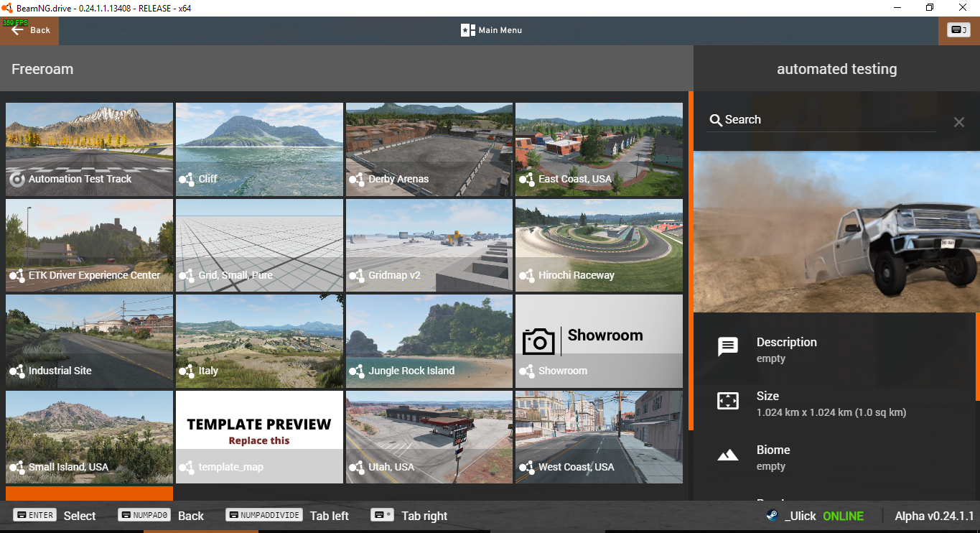Click the target icon on Automation Test Track
Image resolution: width=980 pixels, height=533 pixels.
17,180
